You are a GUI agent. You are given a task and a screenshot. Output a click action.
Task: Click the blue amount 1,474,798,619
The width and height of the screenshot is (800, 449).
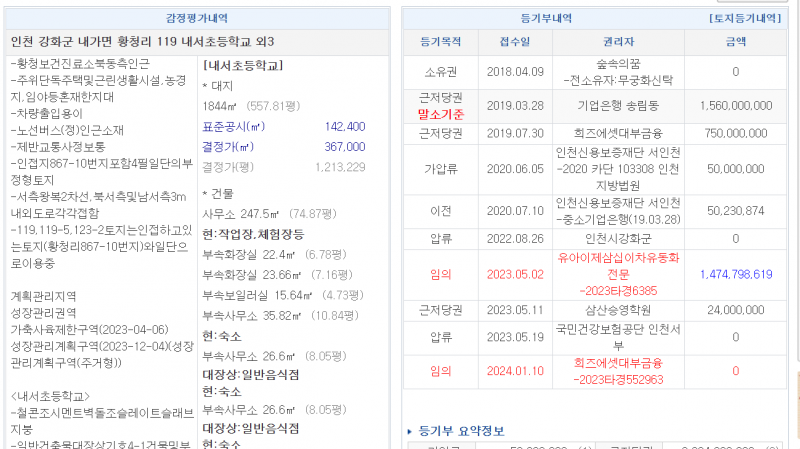point(735,274)
